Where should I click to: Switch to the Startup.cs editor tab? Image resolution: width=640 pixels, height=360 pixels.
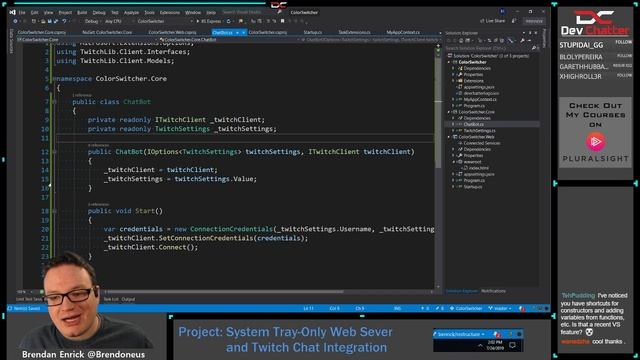click(x=313, y=32)
